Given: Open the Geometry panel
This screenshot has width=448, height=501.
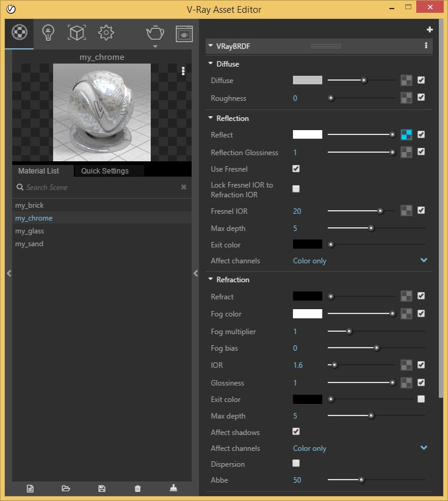Looking at the screenshot, I should click(x=76, y=34).
